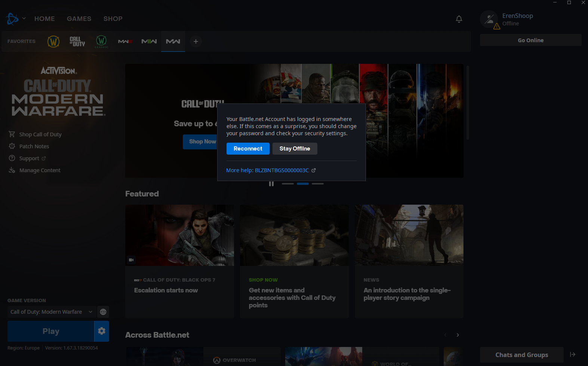This screenshot has width=588, height=366.
Task: Go to the HOME menu
Action: pyautogui.click(x=44, y=19)
